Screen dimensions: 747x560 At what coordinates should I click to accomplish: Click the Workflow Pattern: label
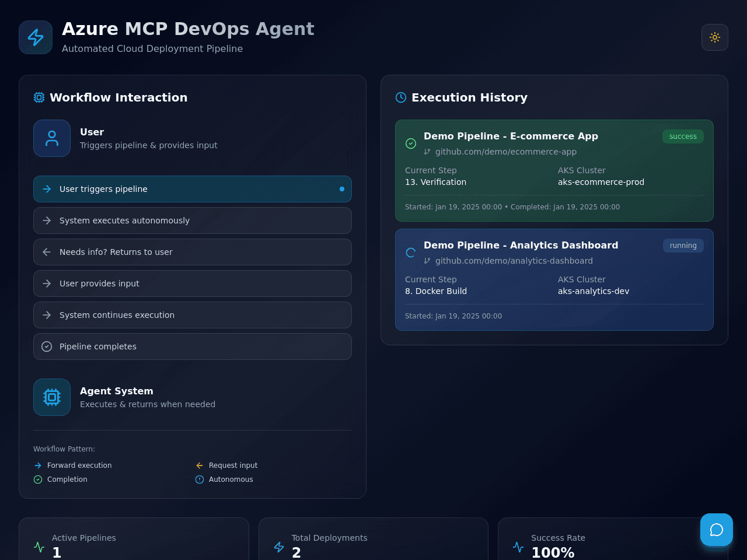[x=64, y=449]
